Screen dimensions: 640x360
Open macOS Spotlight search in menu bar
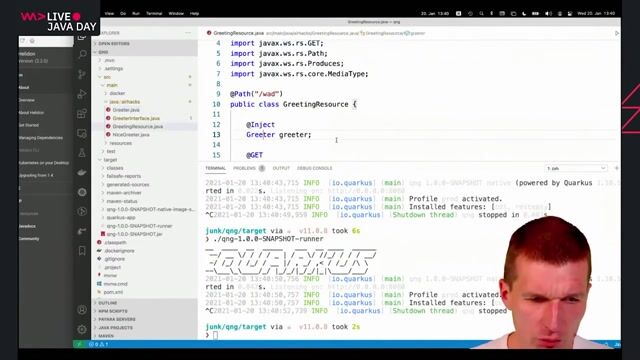click(x=481, y=13)
